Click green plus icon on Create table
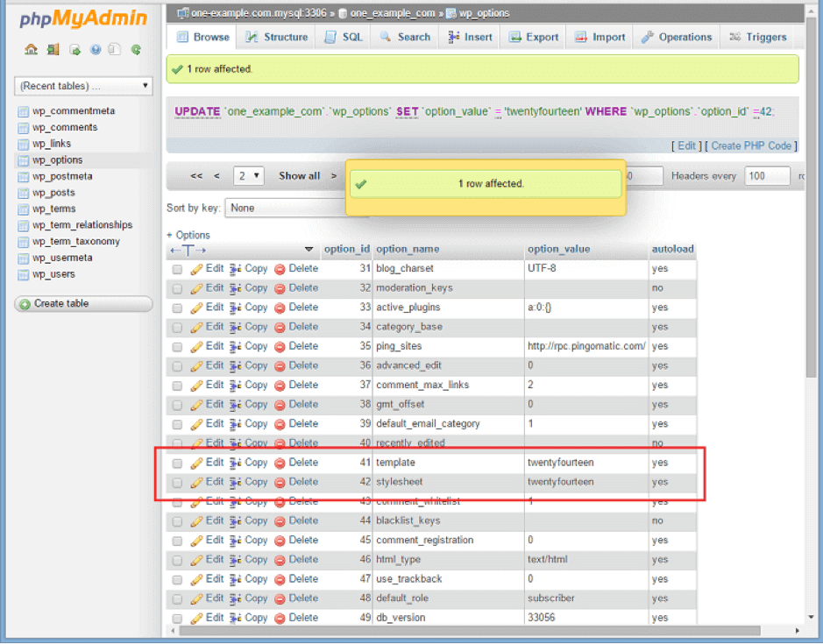The height and width of the screenshot is (644, 823). [25, 304]
